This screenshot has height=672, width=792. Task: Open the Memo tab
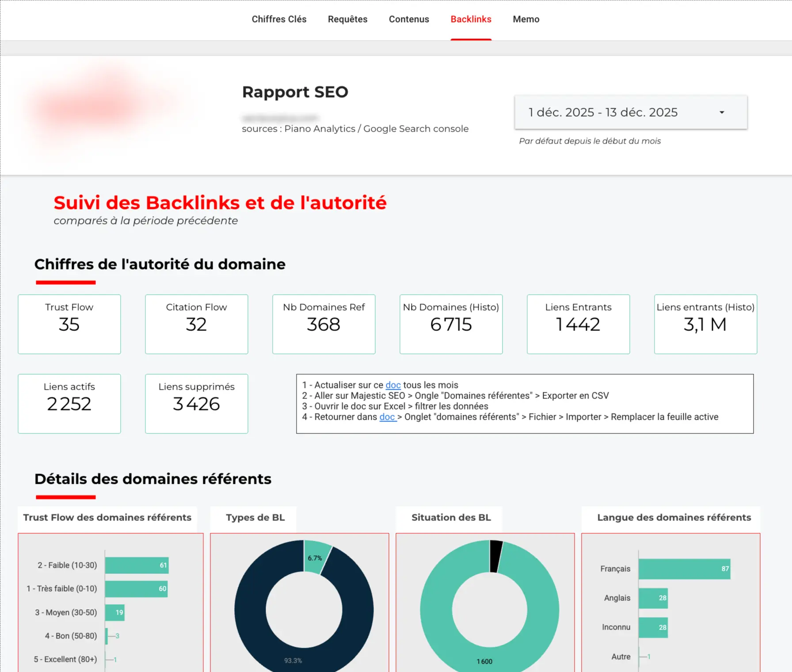[x=526, y=19]
